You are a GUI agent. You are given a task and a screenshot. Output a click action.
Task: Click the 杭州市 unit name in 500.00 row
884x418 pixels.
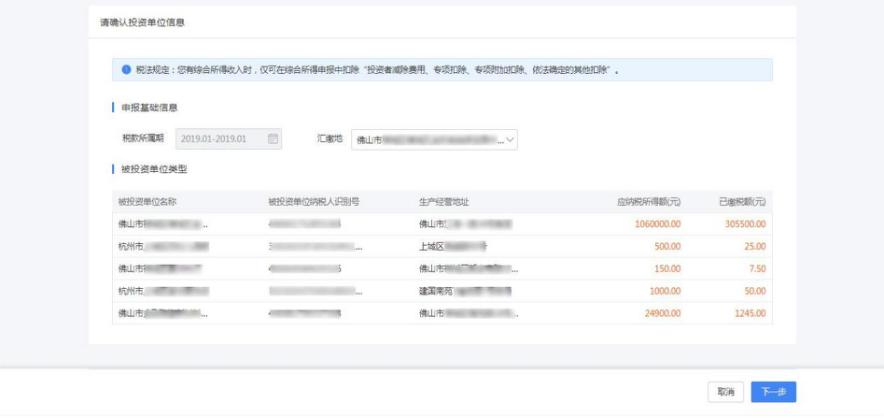[x=163, y=247]
